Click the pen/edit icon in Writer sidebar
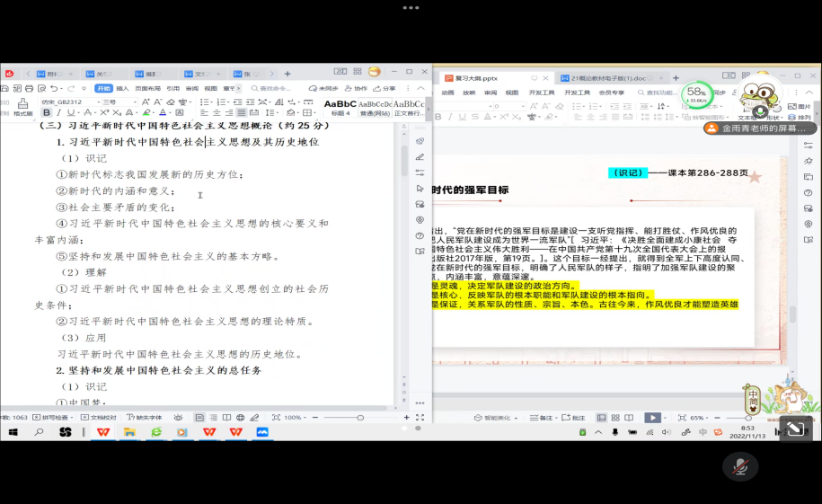Image resolution: width=822 pixels, height=504 pixels. click(x=420, y=157)
